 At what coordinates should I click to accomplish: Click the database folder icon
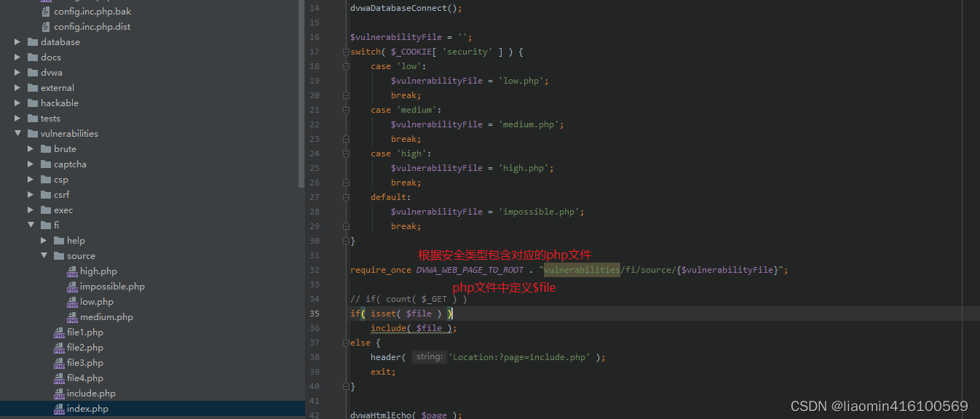pos(33,42)
